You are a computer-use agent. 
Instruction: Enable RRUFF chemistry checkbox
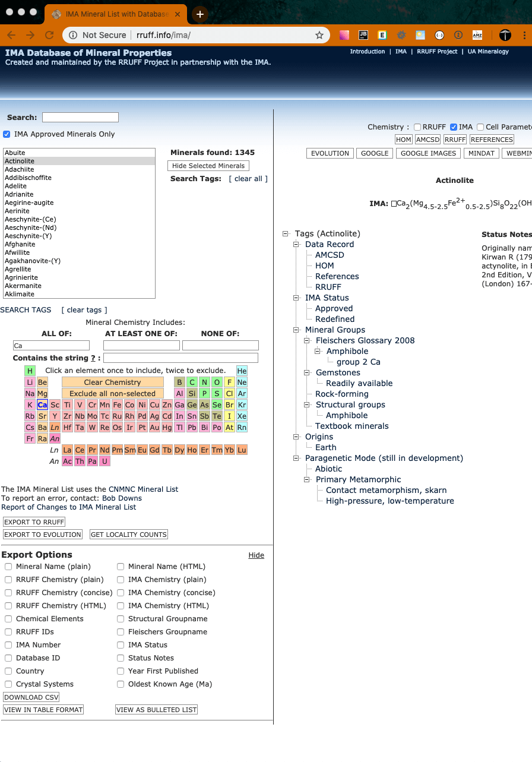[417, 127]
